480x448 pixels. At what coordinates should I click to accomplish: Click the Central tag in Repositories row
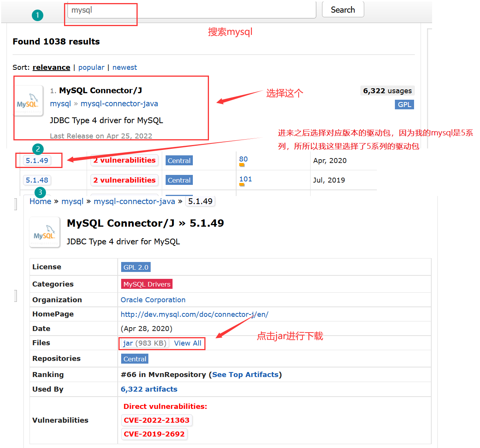[x=135, y=359]
